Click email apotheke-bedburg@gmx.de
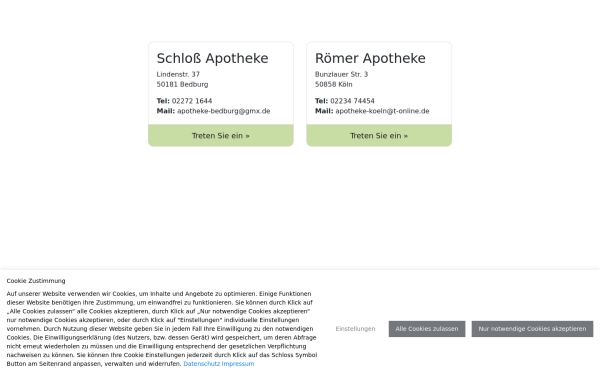 pos(223,111)
